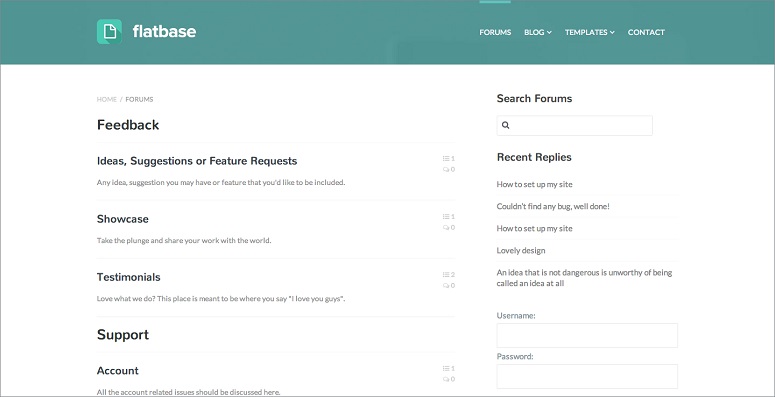Focus the Password field

pyautogui.click(x=587, y=377)
